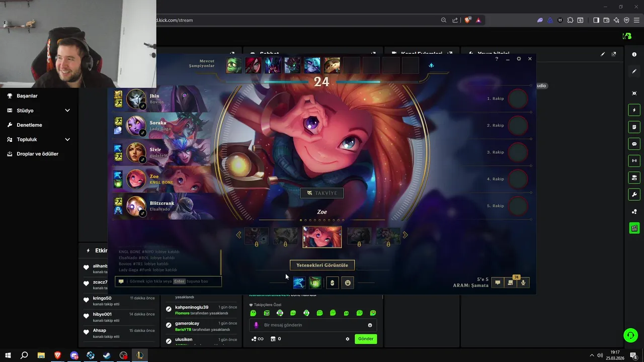Open gamerolcay banned user entry
The image size is (644, 362).
tap(201, 326)
